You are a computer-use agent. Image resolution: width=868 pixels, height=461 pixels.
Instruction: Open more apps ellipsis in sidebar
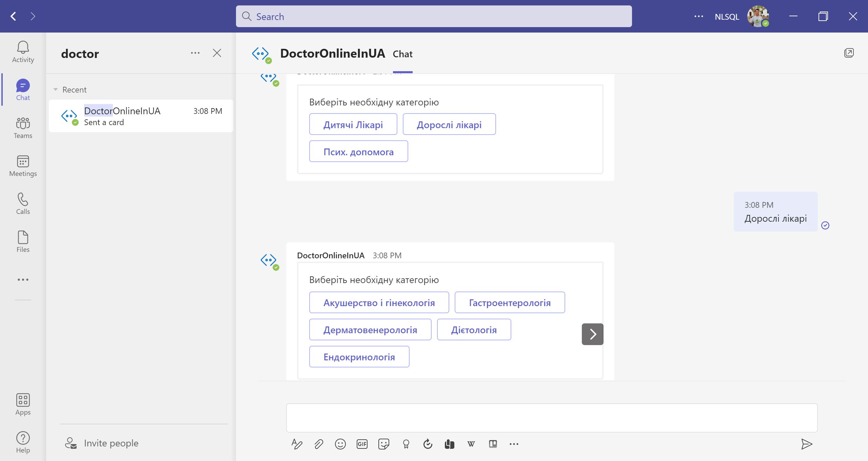click(23, 280)
